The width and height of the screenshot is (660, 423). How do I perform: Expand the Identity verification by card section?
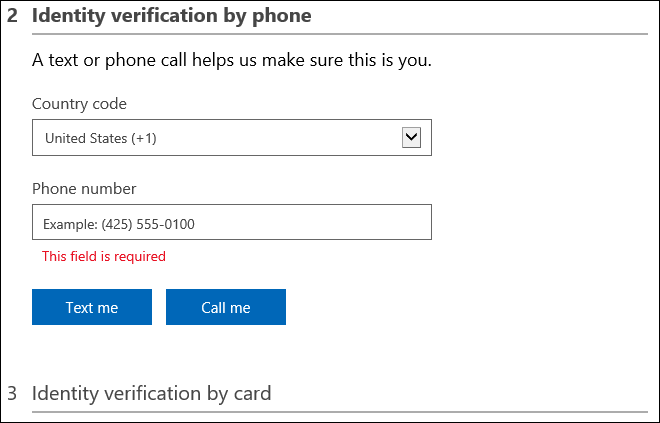pos(151,393)
